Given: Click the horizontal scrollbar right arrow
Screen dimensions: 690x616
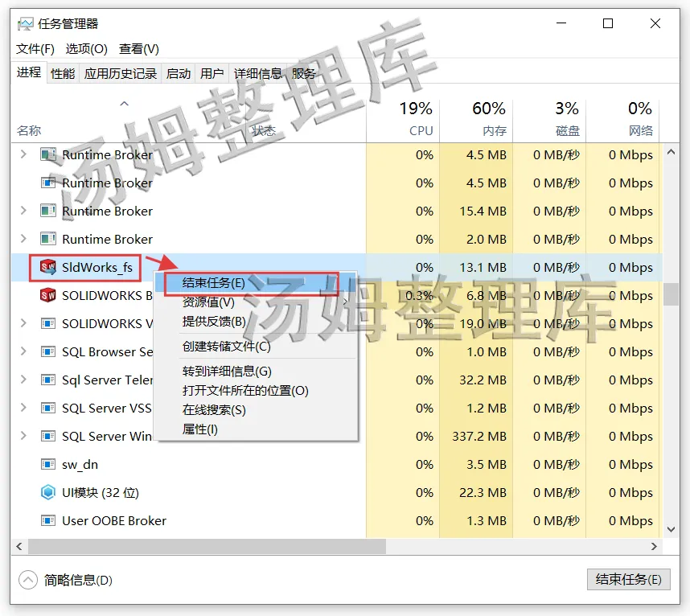Looking at the screenshot, I should pyautogui.click(x=654, y=546).
